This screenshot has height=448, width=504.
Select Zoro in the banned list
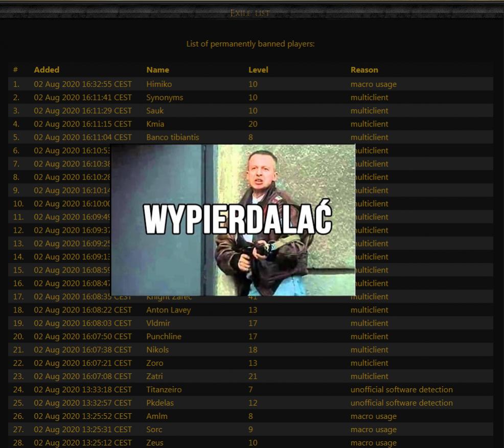pos(155,363)
